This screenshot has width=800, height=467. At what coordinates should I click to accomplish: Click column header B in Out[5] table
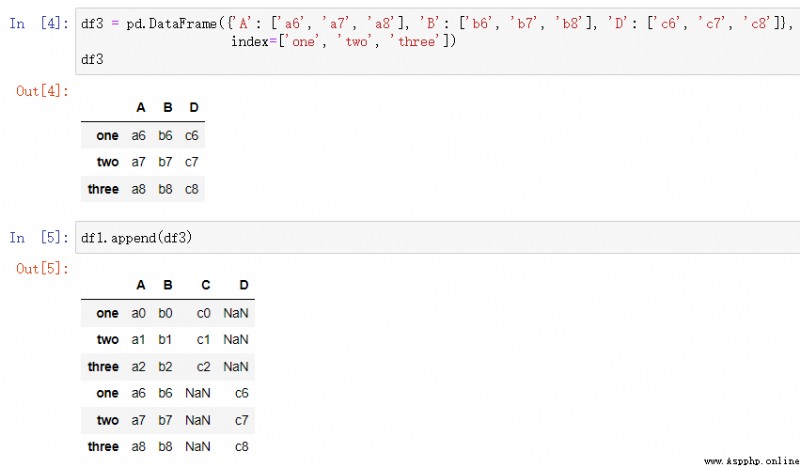pos(168,285)
